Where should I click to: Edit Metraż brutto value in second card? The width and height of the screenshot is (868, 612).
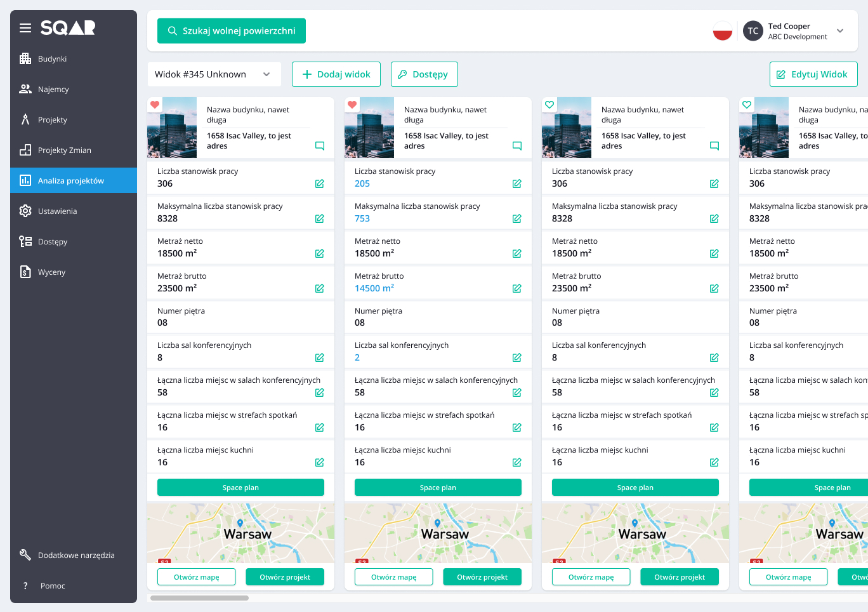click(517, 288)
